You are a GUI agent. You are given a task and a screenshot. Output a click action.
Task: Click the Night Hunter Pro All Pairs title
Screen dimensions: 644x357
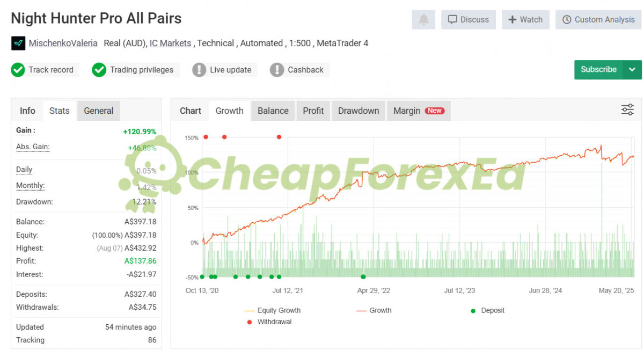96,18
